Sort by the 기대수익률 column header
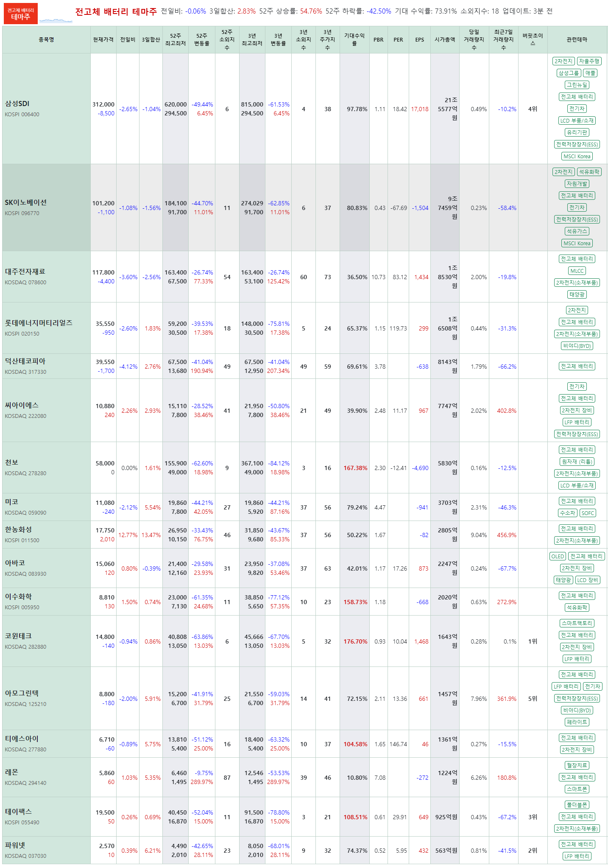The width and height of the screenshot is (608, 868). point(354,39)
